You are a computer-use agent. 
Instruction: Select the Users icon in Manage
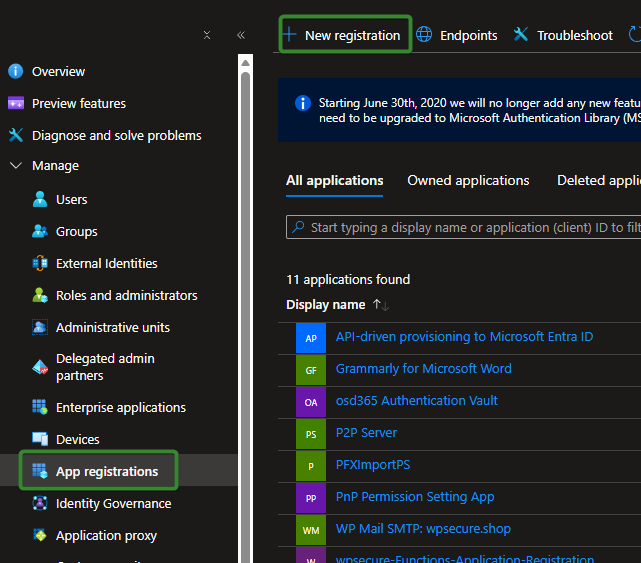(40, 199)
